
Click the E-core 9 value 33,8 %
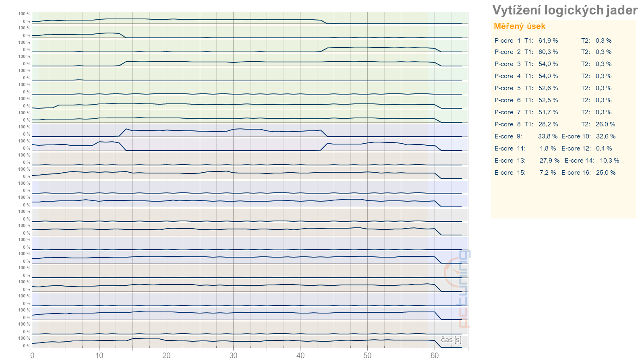coord(548,136)
